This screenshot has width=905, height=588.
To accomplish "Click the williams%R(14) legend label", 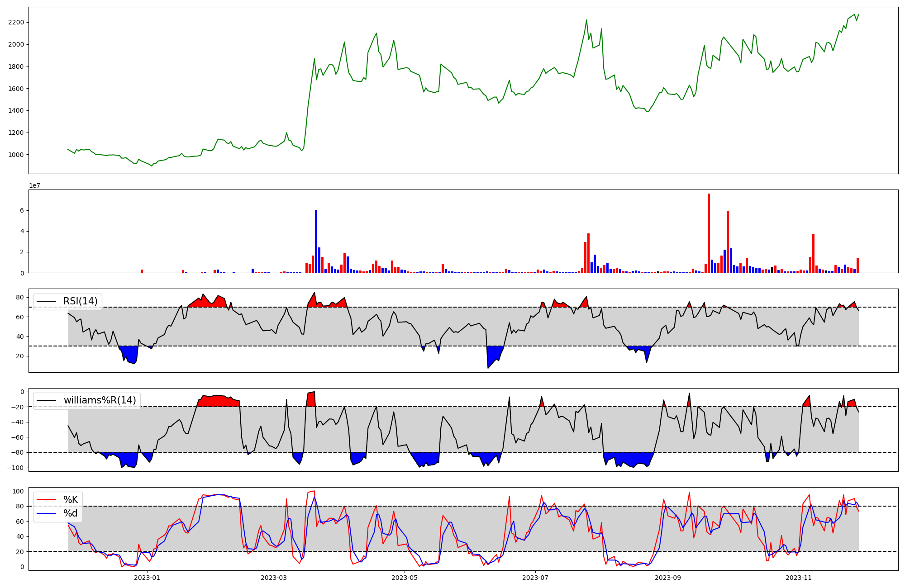I will (100, 400).
